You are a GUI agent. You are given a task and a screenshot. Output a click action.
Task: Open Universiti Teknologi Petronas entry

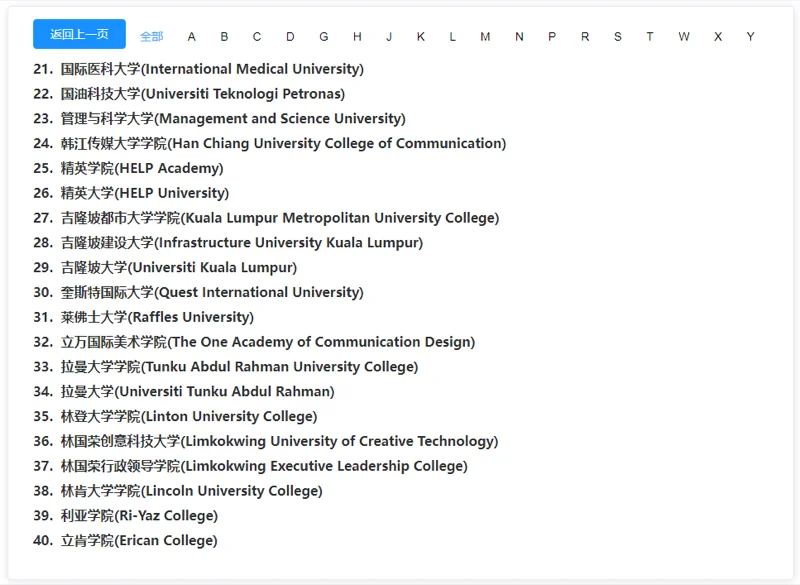203,94
